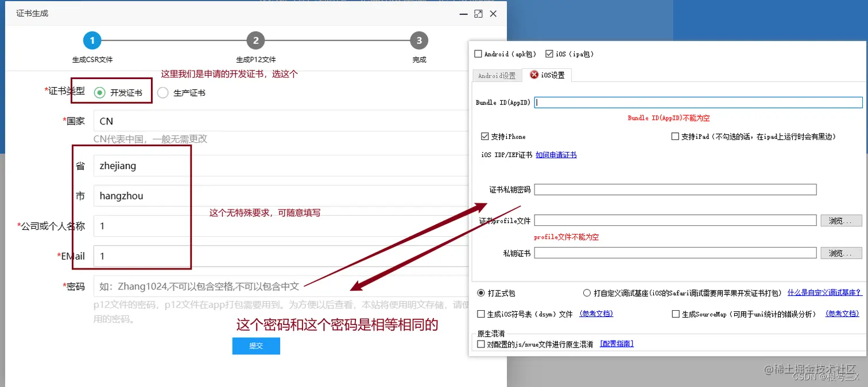Enable the Android（apk包）checkbox
Screen dimensions: 868x387
(x=477, y=53)
